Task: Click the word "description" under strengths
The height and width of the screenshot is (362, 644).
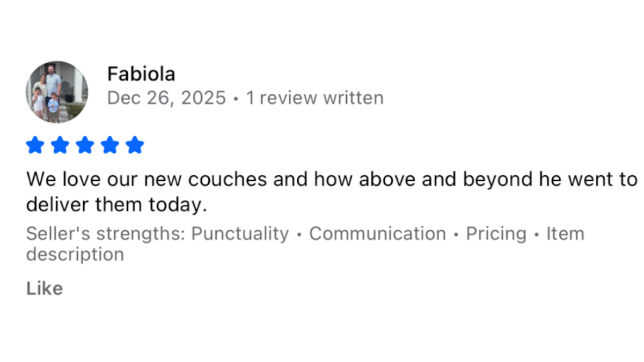Action: [x=75, y=254]
